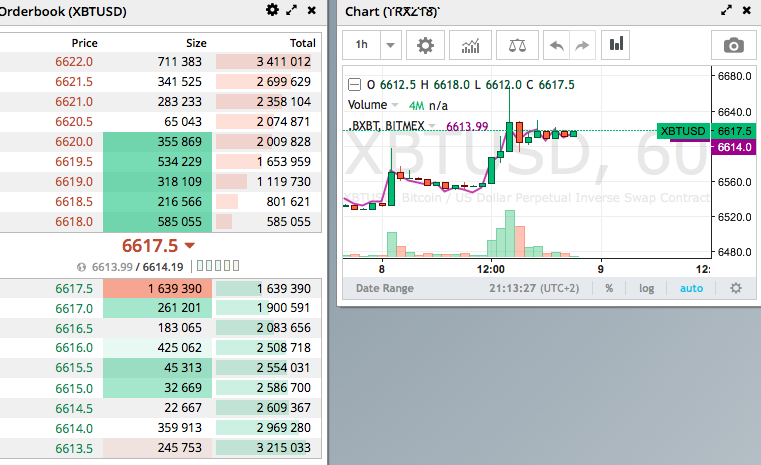Open the 1h interval dropdown arrow

390,45
